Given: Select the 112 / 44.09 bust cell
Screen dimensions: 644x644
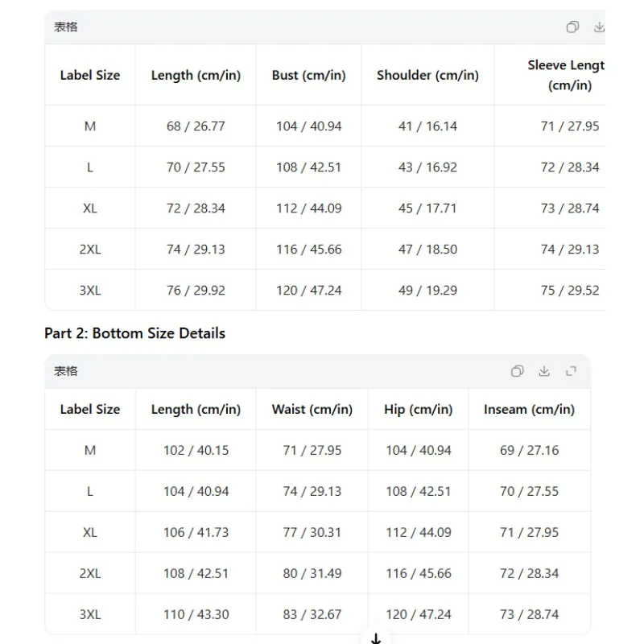Looking at the screenshot, I should pos(308,208).
